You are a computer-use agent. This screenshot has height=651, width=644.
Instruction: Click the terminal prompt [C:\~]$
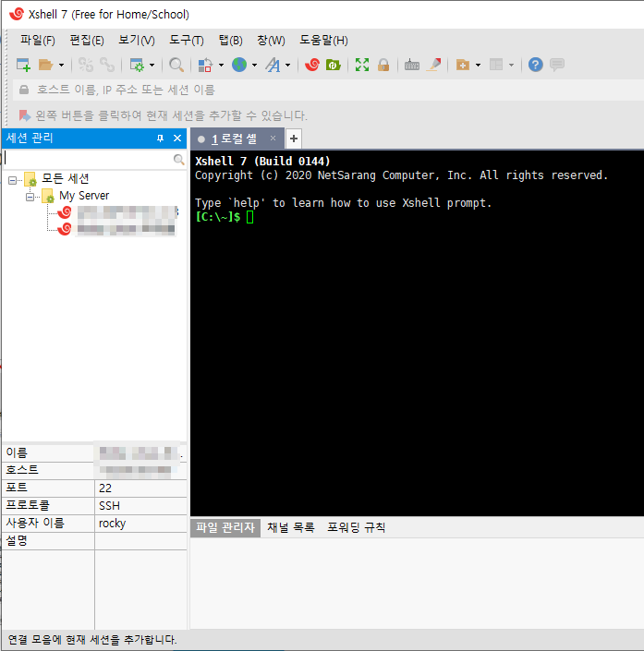click(218, 217)
